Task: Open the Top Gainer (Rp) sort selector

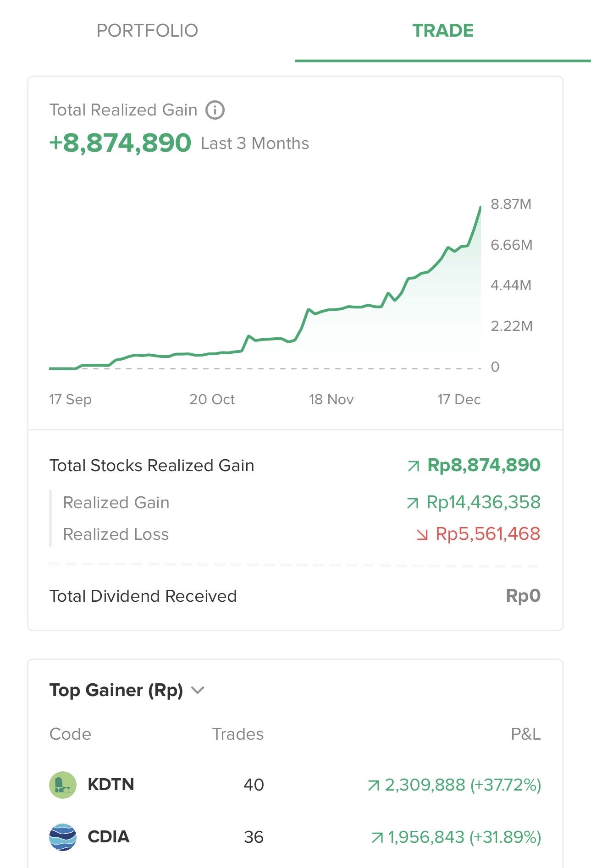Action: [116, 690]
